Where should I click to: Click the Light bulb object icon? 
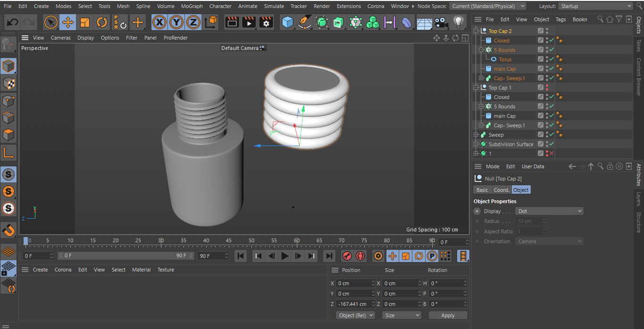coord(458,22)
